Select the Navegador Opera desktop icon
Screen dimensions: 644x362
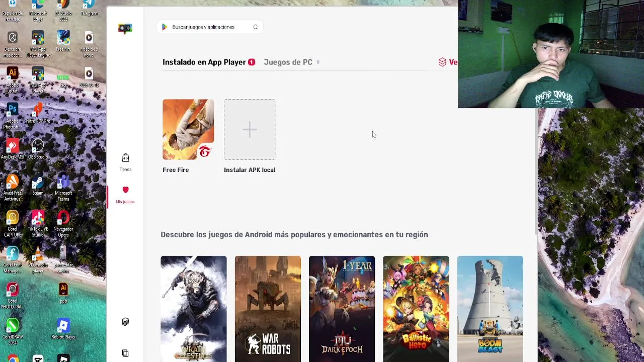pyautogui.click(x=63, y=224)
